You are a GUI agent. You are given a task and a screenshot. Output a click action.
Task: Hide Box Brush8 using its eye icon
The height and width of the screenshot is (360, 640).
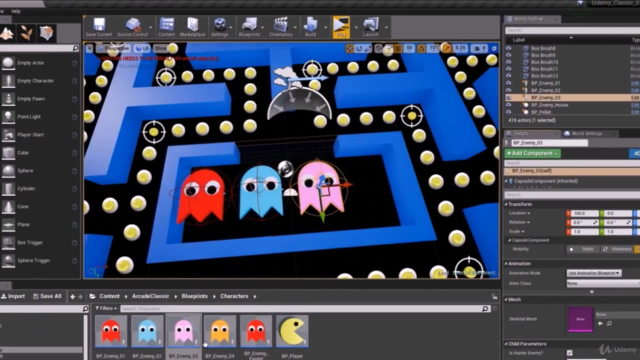tap(509, 48)
